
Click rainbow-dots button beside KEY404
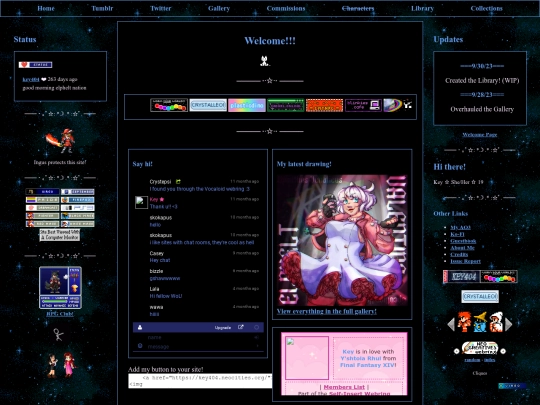(x=499, y=277)
